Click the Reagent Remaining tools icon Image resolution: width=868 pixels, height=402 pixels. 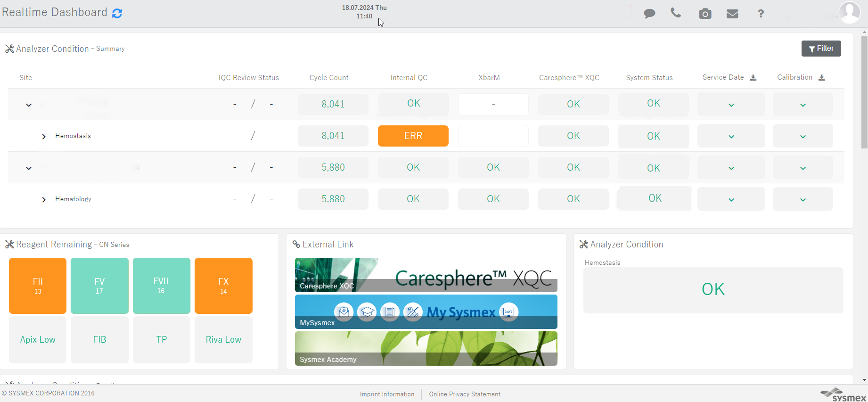click(9, 244)
